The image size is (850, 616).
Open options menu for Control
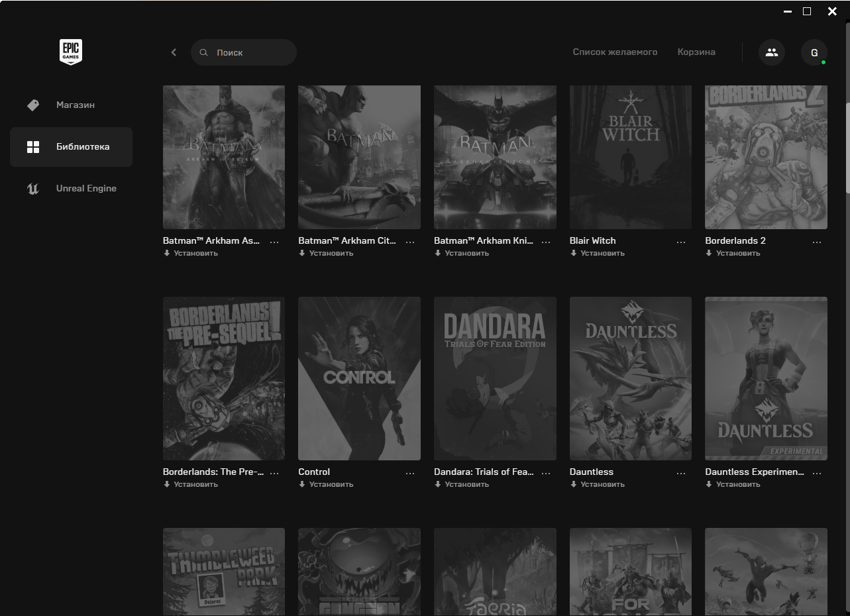410,474
